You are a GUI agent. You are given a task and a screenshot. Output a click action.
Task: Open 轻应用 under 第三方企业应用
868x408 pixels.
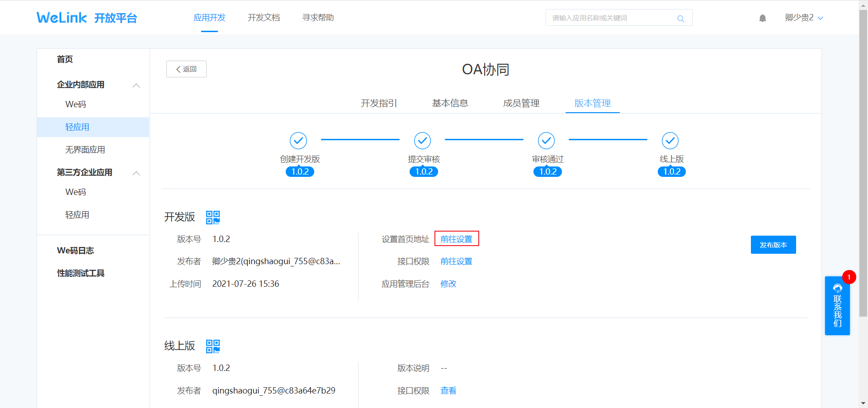(77, 215)
